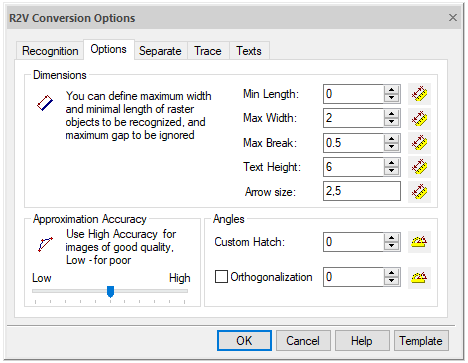
Task: Click in the Arrow size field
Action: point(362,191)
